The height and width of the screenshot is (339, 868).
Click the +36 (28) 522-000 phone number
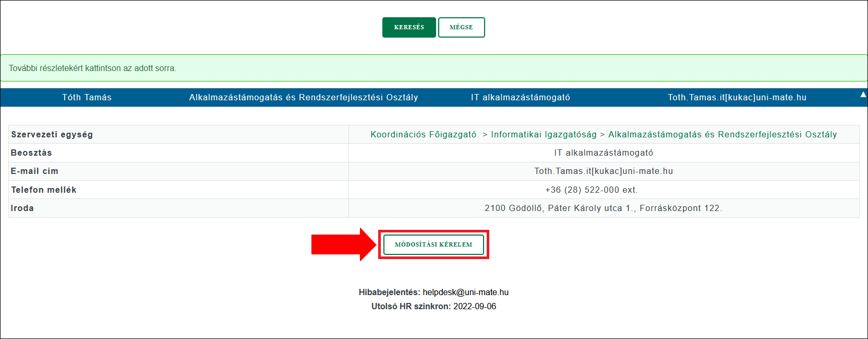[x=591, y=190]
